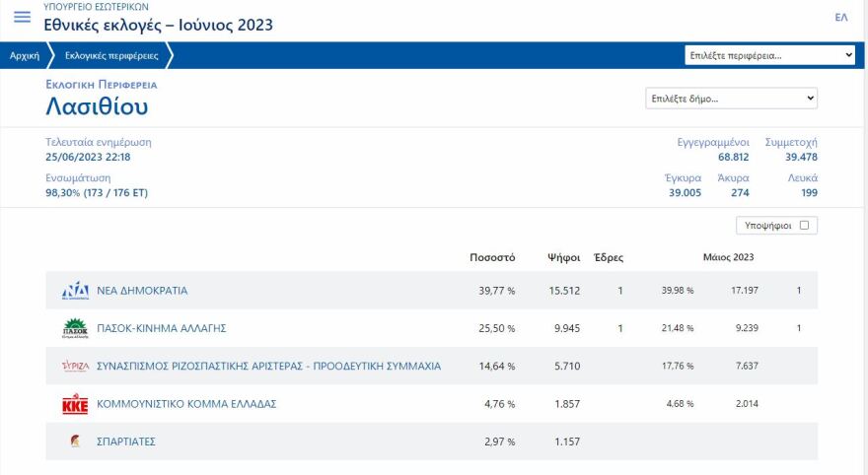Screen dimensions: 868x475
Task: Open the hamburger navigation menu
Action: pyautogui.click(x=22, y=19)
